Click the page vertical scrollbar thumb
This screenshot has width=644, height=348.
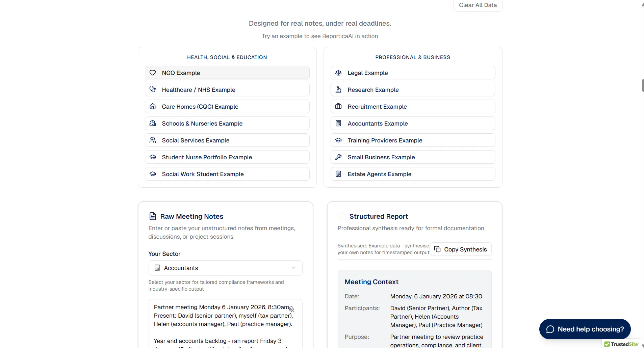click(x=643, y=85)
